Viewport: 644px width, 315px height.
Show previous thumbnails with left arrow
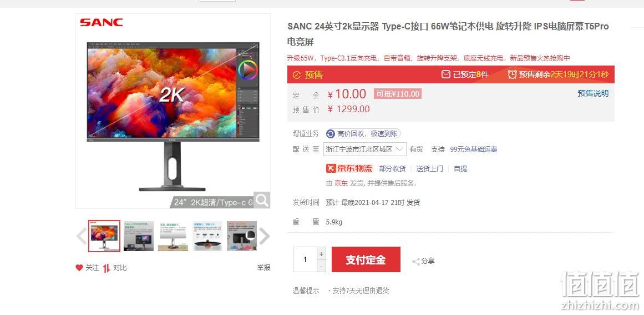pyautogui.click(x=82, y=236)
